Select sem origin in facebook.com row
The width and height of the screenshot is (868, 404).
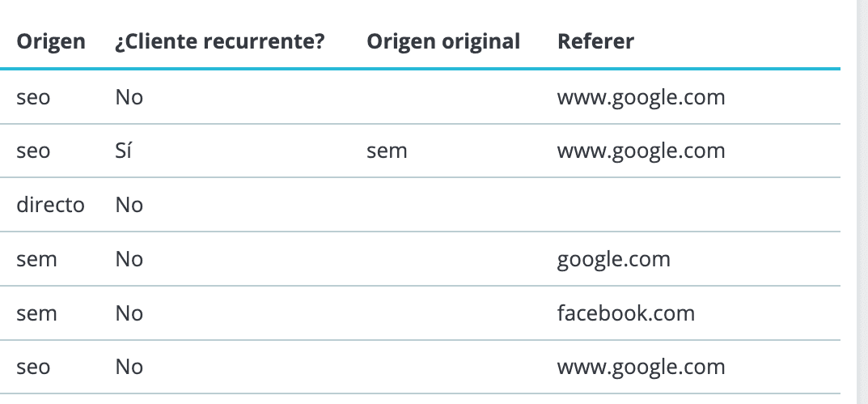36,314
